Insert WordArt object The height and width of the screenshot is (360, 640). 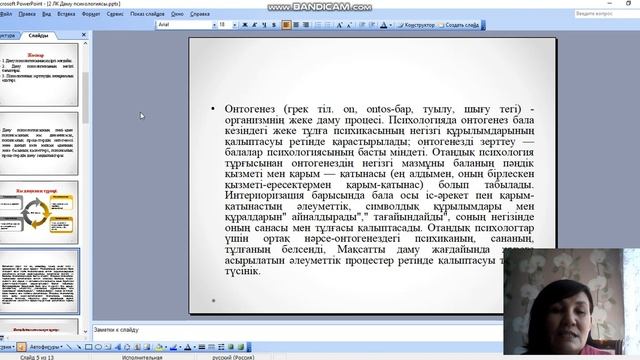(x=118, y=347)
